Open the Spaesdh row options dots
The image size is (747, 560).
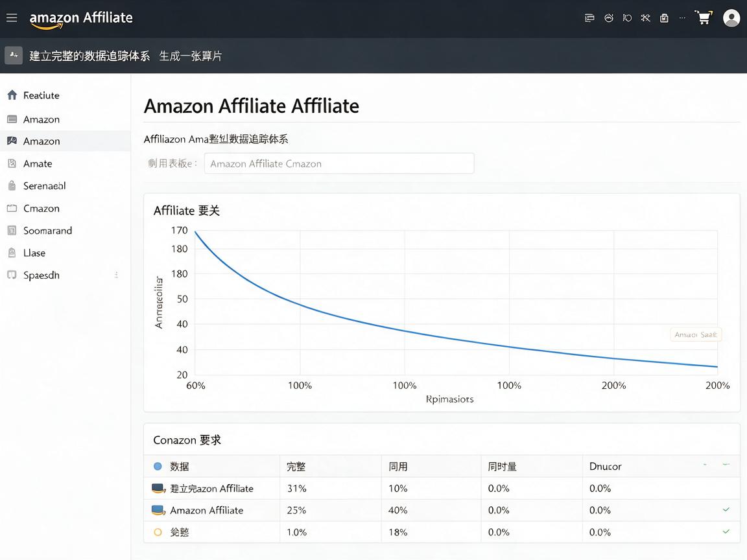tap(116, 275)
